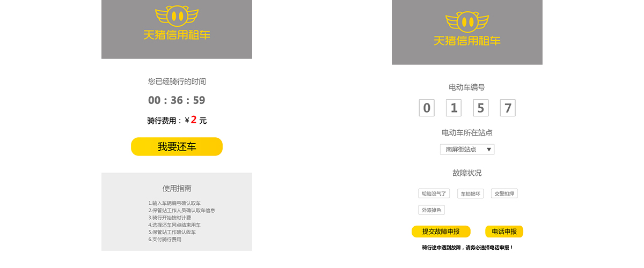
Task: Click guide step 6 支付骑行费用
Action: [x=165, y=240]
